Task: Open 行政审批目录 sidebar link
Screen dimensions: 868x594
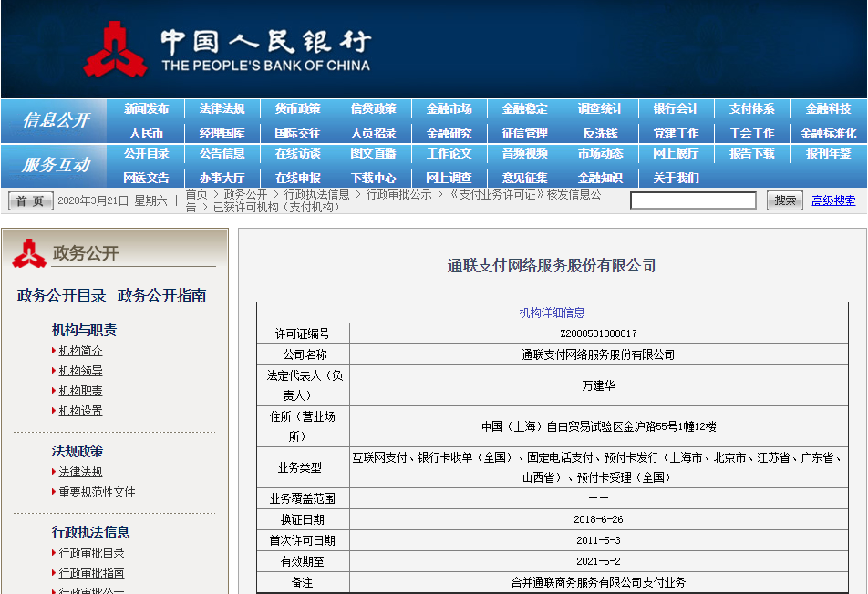Action: (91, 552)
